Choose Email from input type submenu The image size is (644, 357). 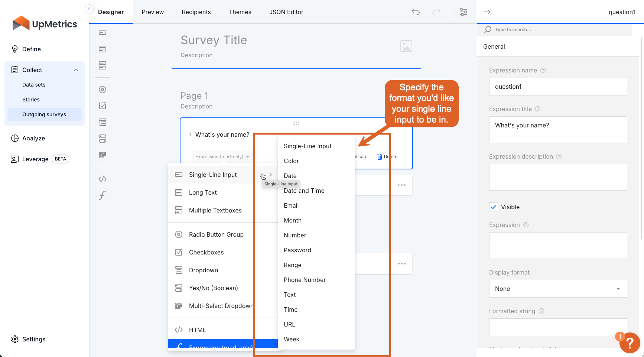291,205
